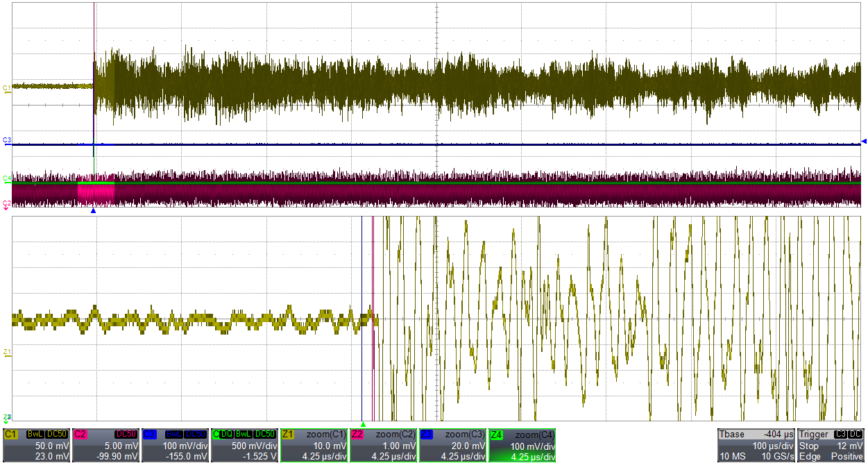Click the blue trigger delay marker under upper grid

click(93, 210)
